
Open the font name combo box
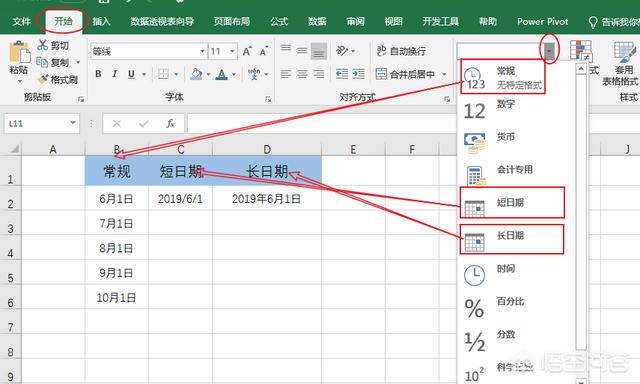149,51
